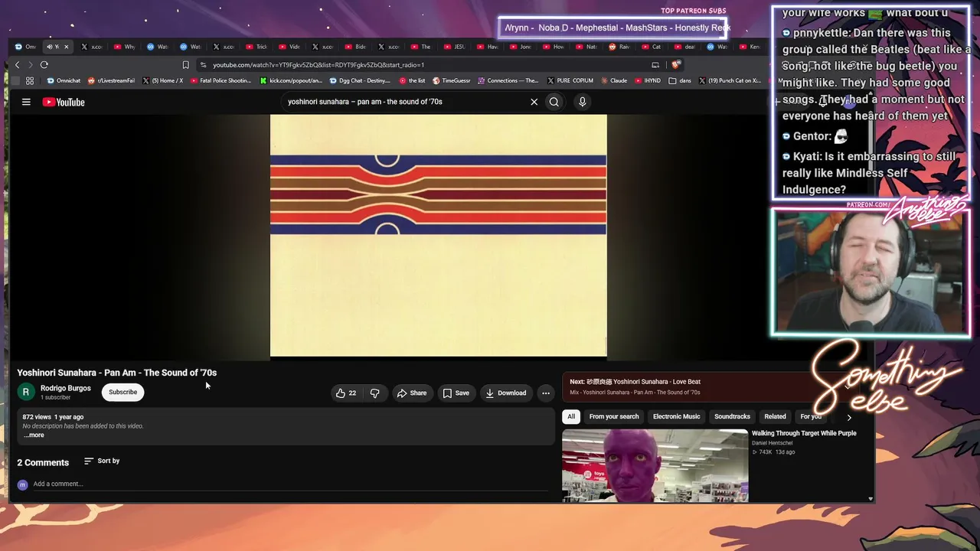Subscribe to Rodrigo Burgos
The height and width of the screenshot is (551, 980).
coord(122,392)
